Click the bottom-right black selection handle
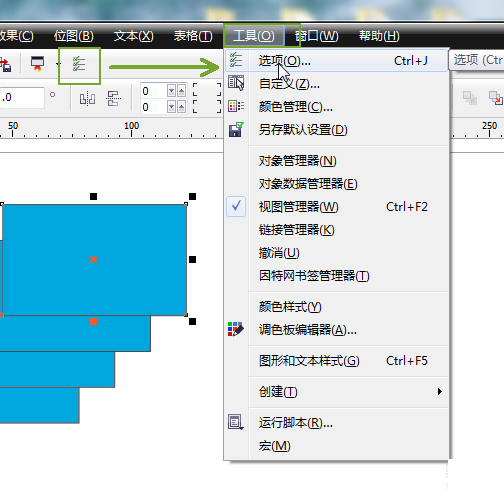This screenshot has width=504, height=504. (x=192, y=321)
